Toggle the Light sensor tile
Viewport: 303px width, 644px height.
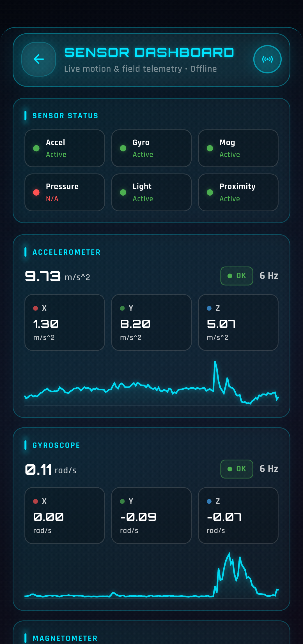pyautogui.click(x=151, y=192)
